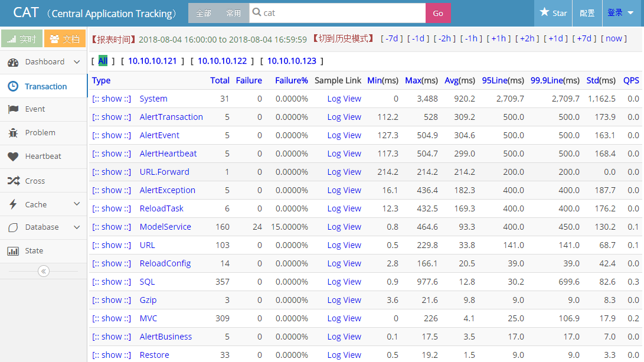Click the Star icon in header
The image size is (644, 362).
pyautogui.click(x=544, y=12)
